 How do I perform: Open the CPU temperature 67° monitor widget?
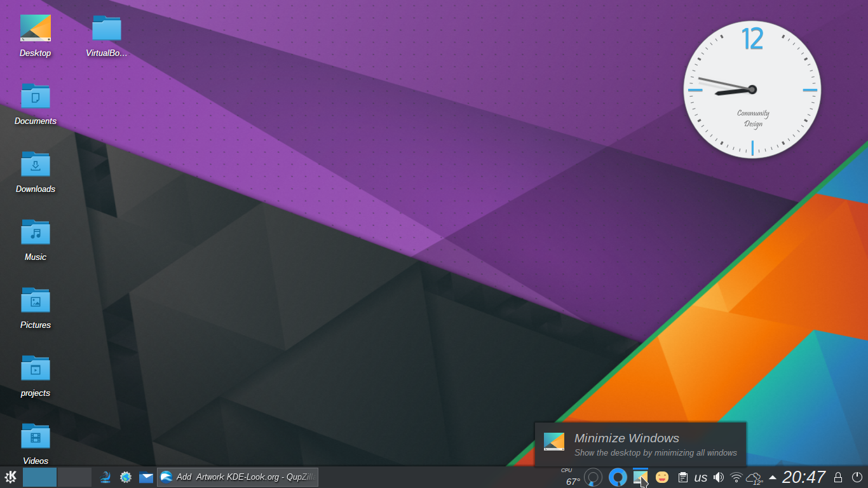pyautogui.click(x=571, y=477)
